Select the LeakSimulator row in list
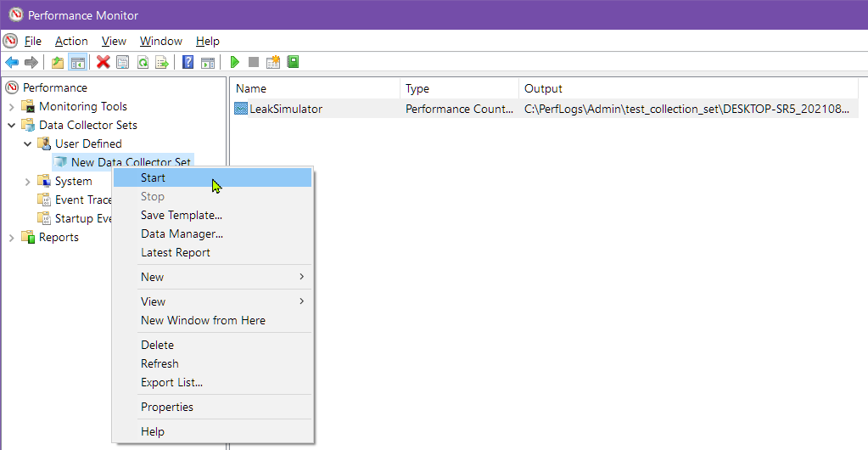The image size is (868, 450). click(286, 109)
